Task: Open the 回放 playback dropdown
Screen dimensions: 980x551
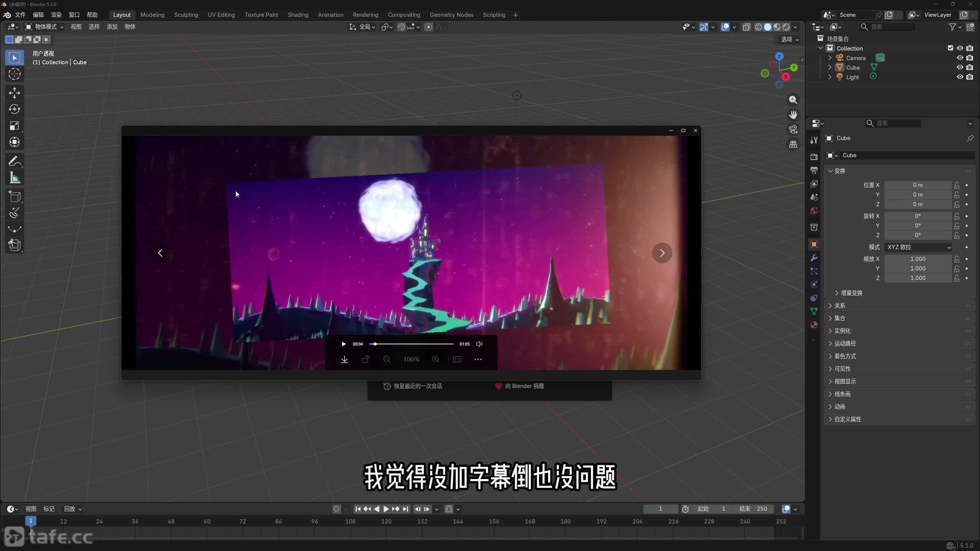Action: point(73,509)
